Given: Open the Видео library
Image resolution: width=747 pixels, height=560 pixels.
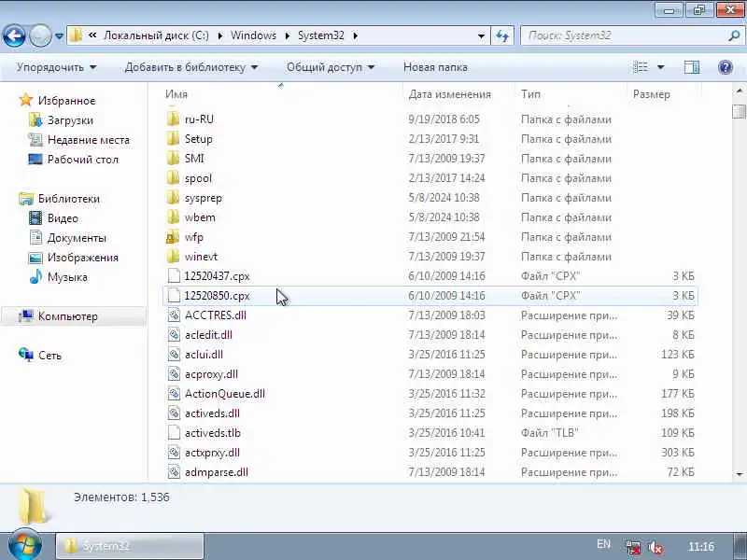Looking at the screenshot, I should [x=63, y=218].
